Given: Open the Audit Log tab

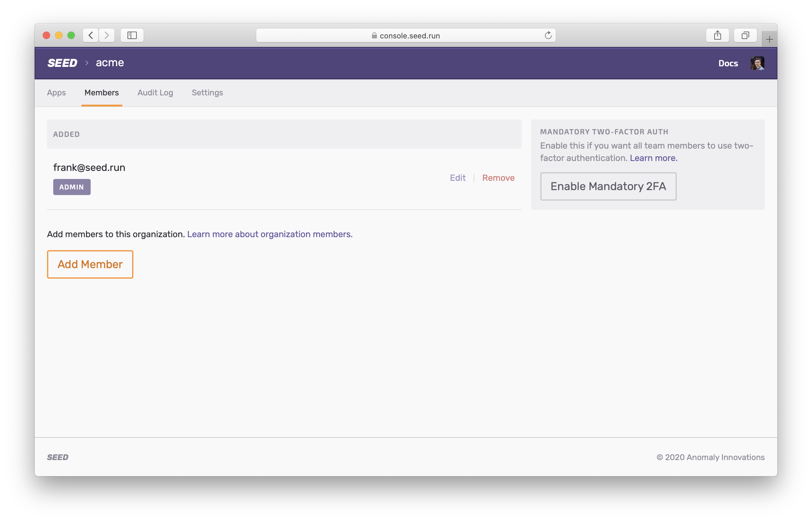Looking at the screenshot, I should point(155,93).
